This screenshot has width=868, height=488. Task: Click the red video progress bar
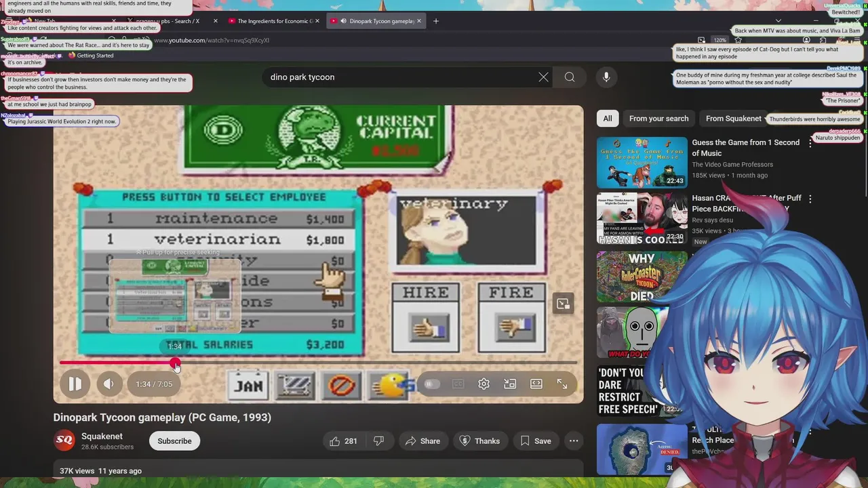[318, 363]
